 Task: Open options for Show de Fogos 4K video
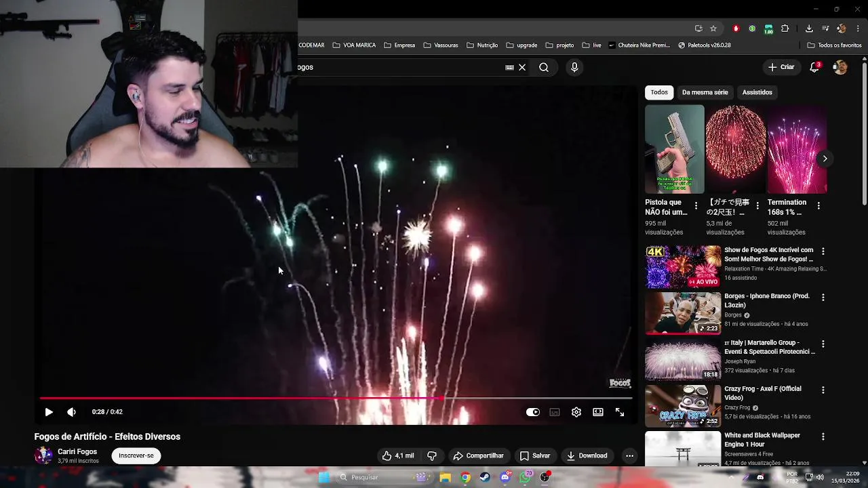823,251
